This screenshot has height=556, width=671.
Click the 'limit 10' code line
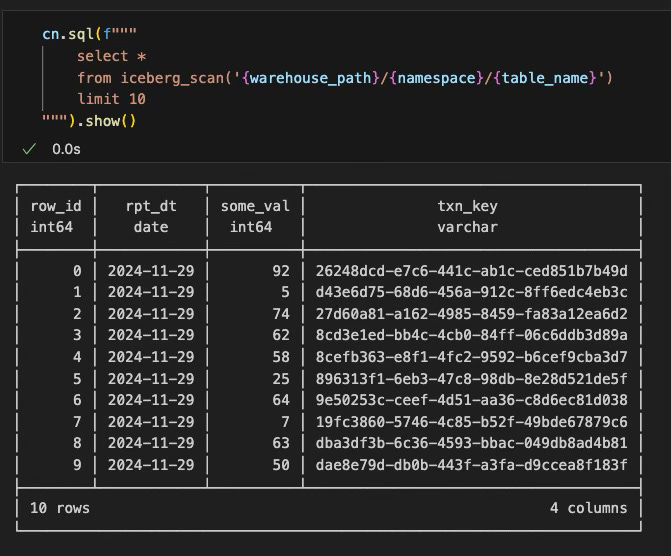tap(111, 99)
